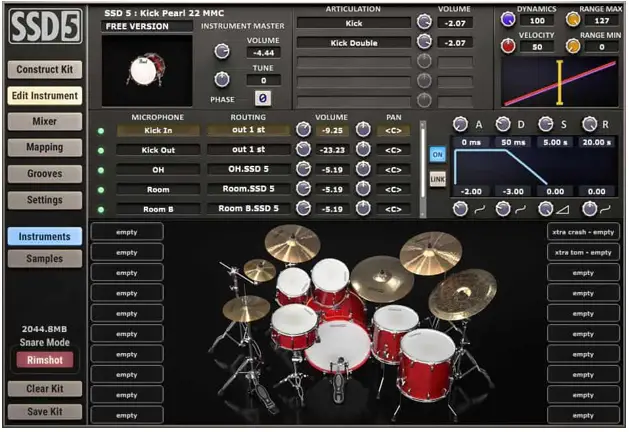Image resolution: width=629 pixels, height=432 pixels.
Task: Select the Samples browser button
Action: click(45, 259)
